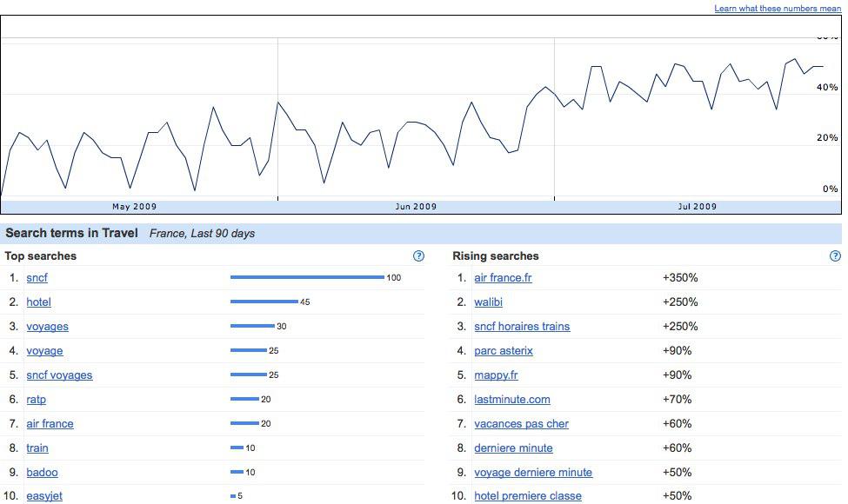
Task: Select the 'May 2009' timeline label
Action: pos(134,206)
